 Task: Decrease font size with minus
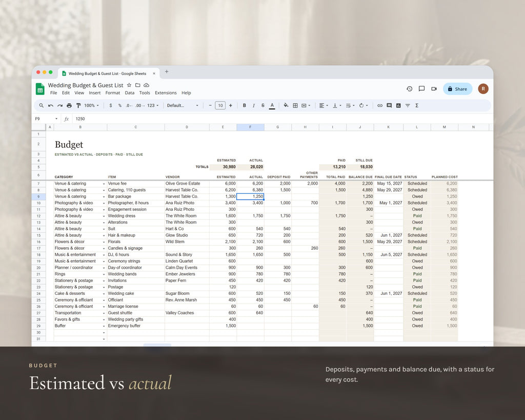point(210,106)
